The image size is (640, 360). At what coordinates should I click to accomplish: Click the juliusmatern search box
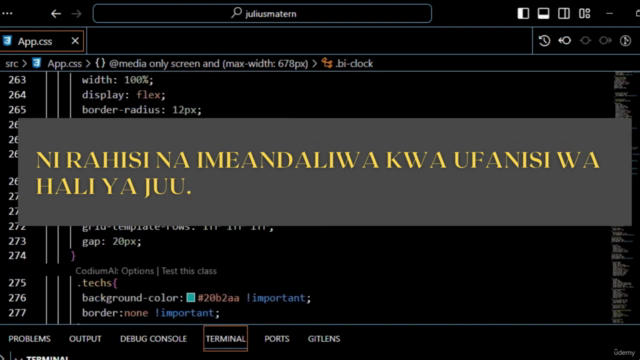click(x=262, y=13)
